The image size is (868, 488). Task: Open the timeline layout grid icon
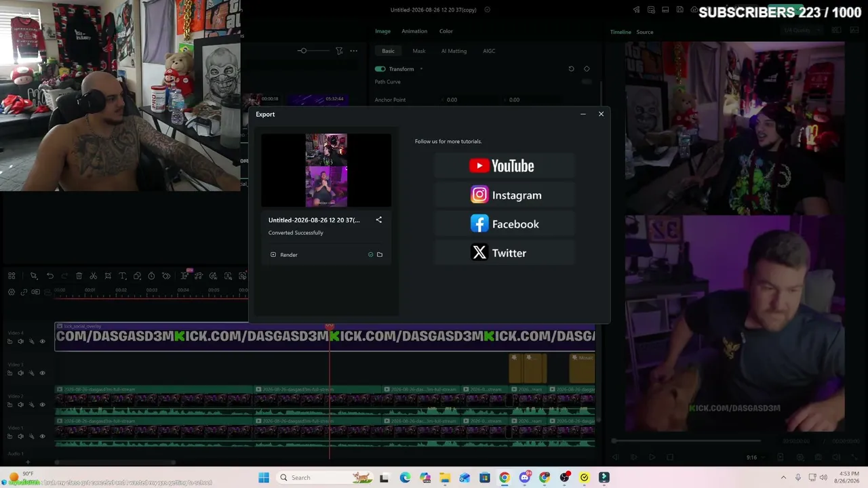click(12, 276)
